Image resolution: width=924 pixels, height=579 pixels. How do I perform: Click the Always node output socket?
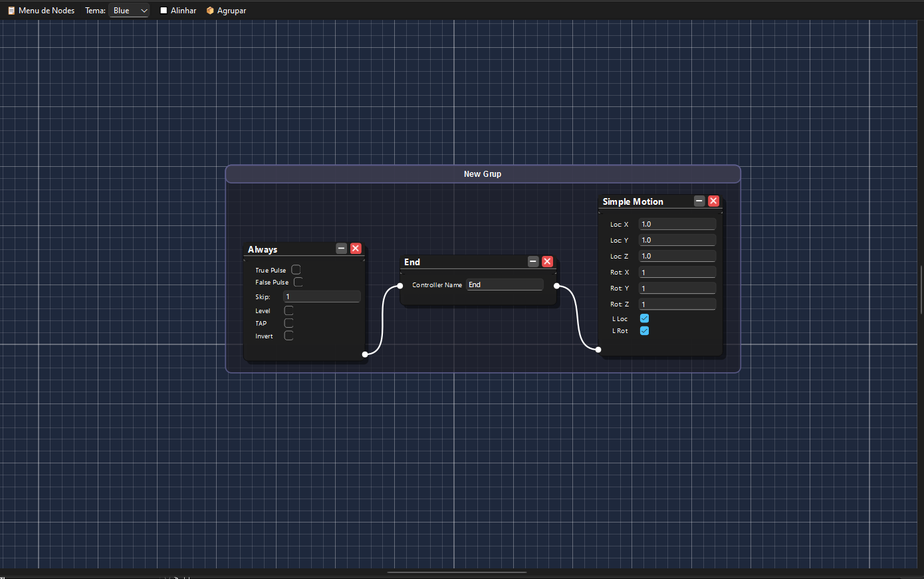point(365,354)
